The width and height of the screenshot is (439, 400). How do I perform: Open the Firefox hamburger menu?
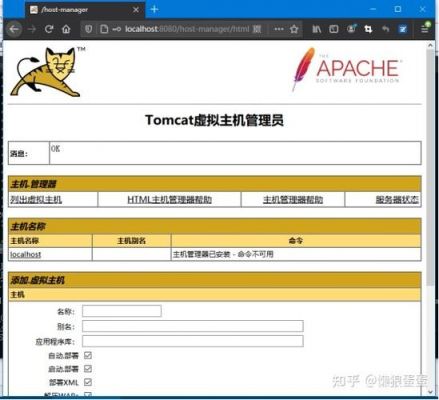pos(425,29)
